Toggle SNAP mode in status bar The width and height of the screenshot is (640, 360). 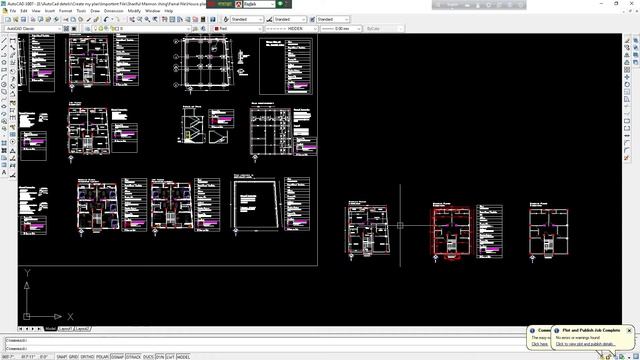[62, 357]
